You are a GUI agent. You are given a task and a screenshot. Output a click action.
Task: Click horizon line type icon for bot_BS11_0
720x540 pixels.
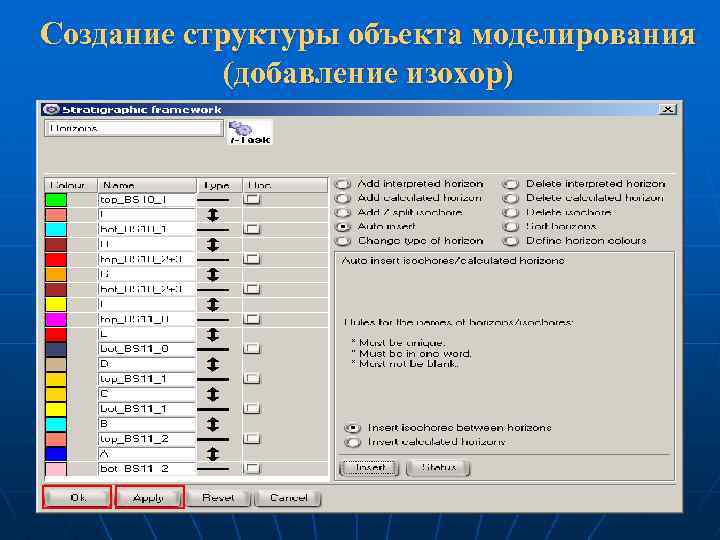click(213, 349)
